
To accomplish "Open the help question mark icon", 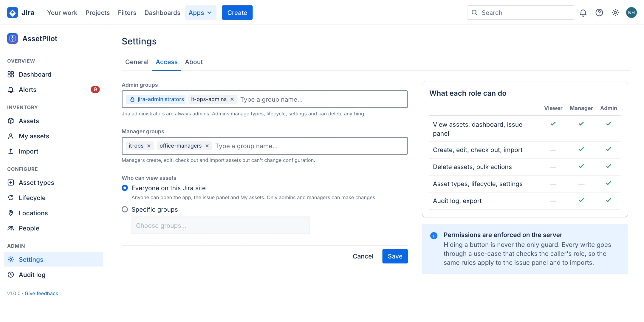I will point(599,13).
